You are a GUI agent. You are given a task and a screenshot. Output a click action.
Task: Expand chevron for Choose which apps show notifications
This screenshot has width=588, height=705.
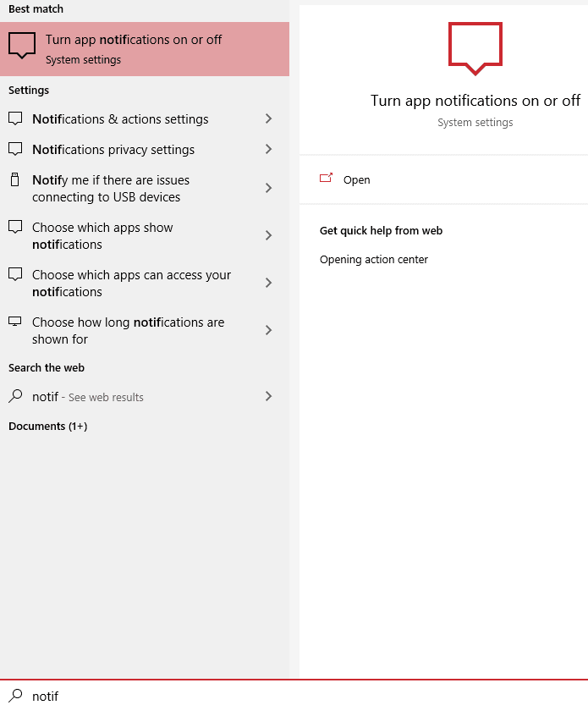(268, 235)
